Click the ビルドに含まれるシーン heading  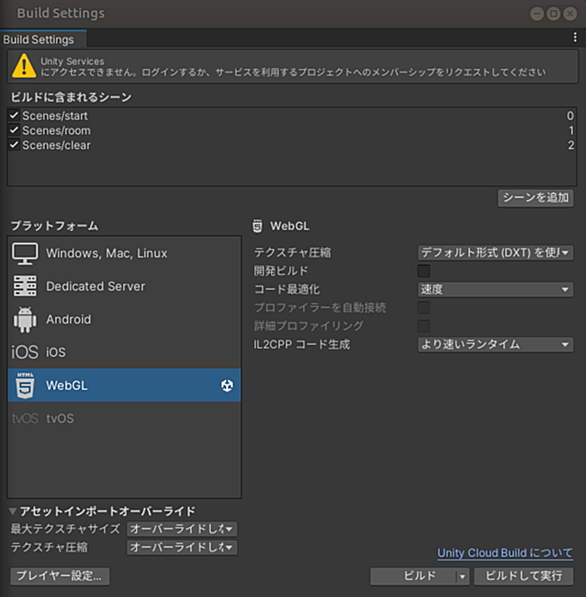pyautogui.click(x=71, y=97)
